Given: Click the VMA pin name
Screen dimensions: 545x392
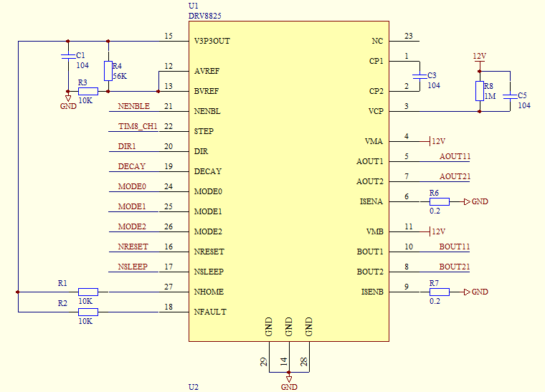Looking at the screenshot, I should (x=374, y=141).
